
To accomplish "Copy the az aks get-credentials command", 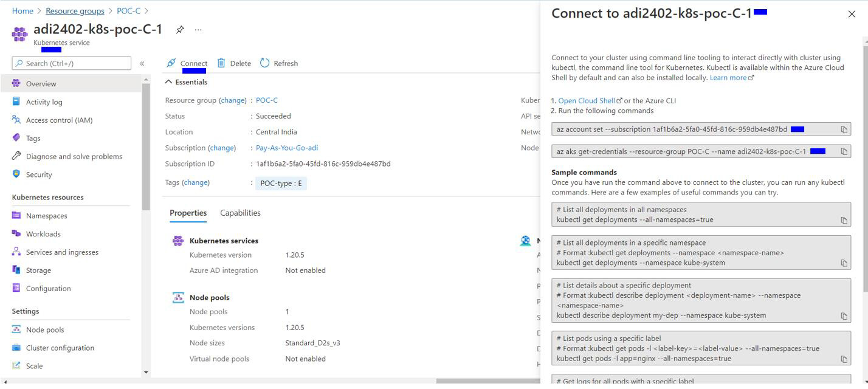I will [844, 151].
